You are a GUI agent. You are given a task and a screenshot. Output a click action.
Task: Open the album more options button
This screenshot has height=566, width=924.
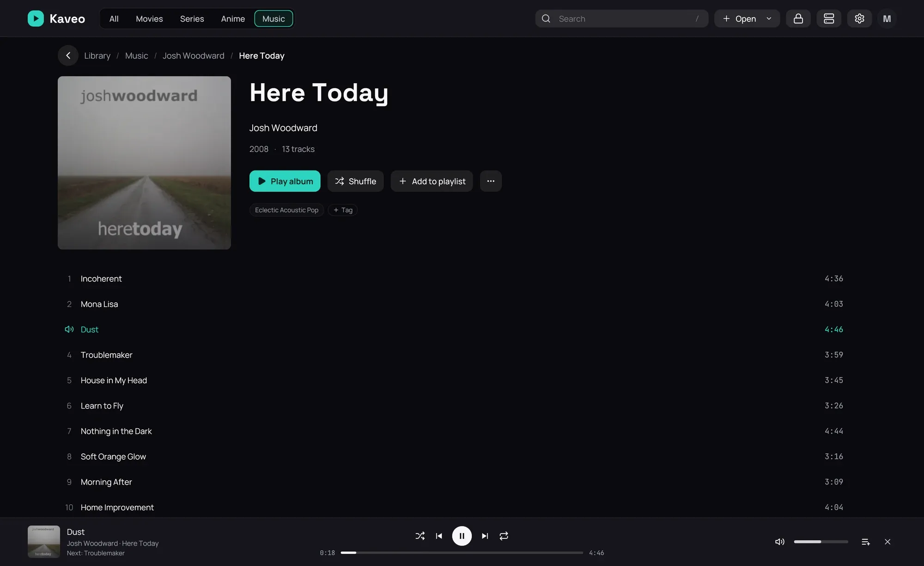click(x=491, y=181)
